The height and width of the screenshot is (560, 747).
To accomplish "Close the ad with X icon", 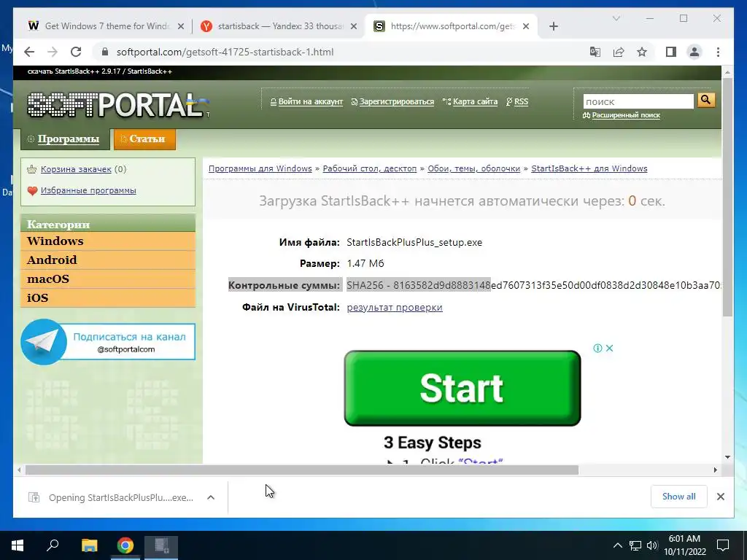I will (x=609, y=348).
